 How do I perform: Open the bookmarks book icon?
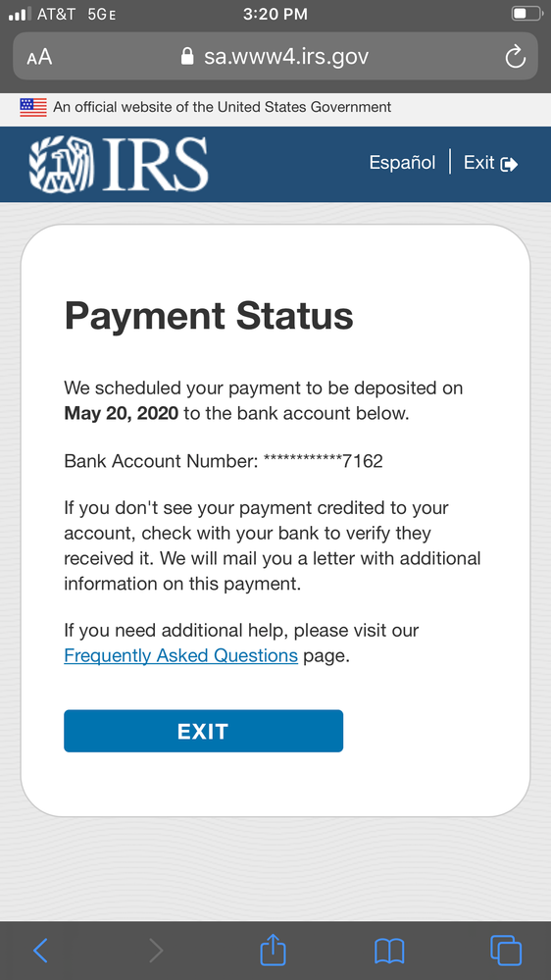click(x=389, y=952)
